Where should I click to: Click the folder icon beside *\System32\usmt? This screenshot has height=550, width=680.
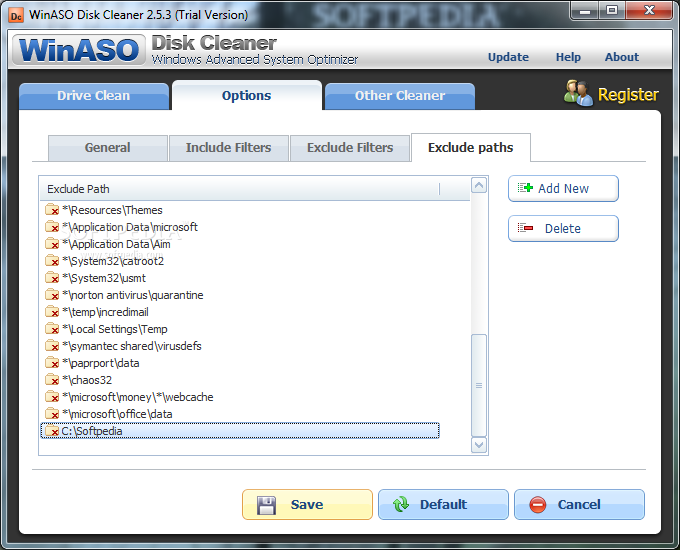point(52,278)
